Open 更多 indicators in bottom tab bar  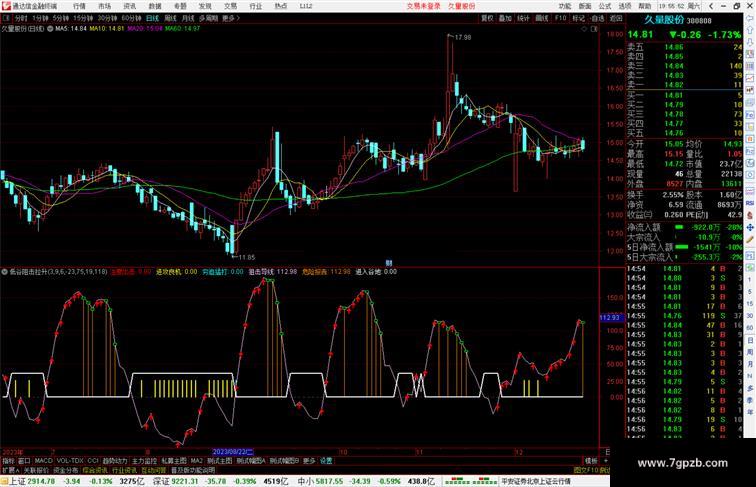pos(309,461)
